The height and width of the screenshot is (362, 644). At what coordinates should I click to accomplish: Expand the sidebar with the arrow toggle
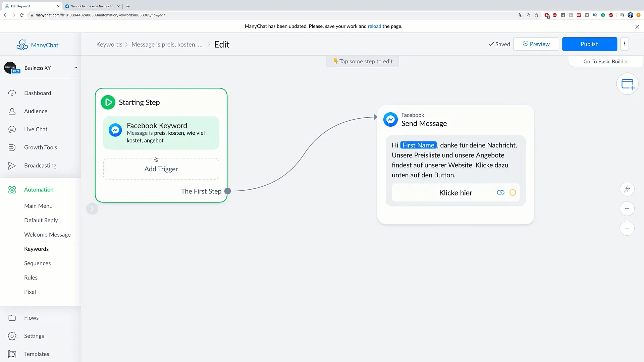point(92,208)
